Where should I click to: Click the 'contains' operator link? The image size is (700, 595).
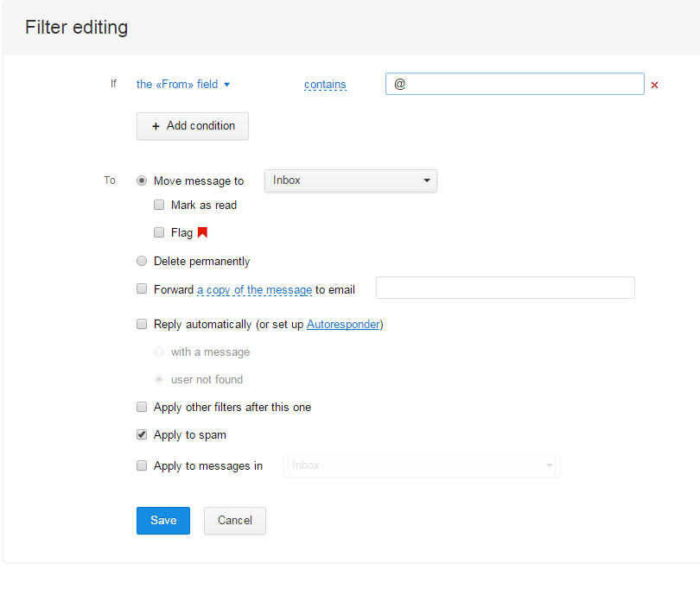325,84
